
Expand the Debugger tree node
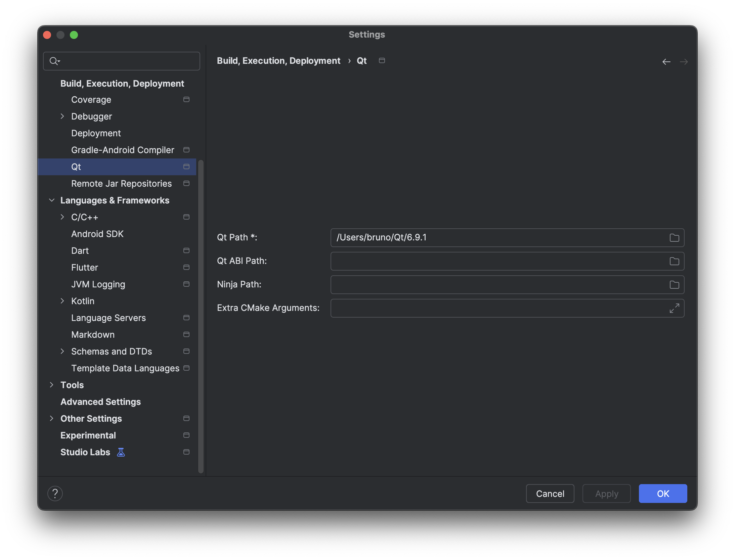click(62, 116)
